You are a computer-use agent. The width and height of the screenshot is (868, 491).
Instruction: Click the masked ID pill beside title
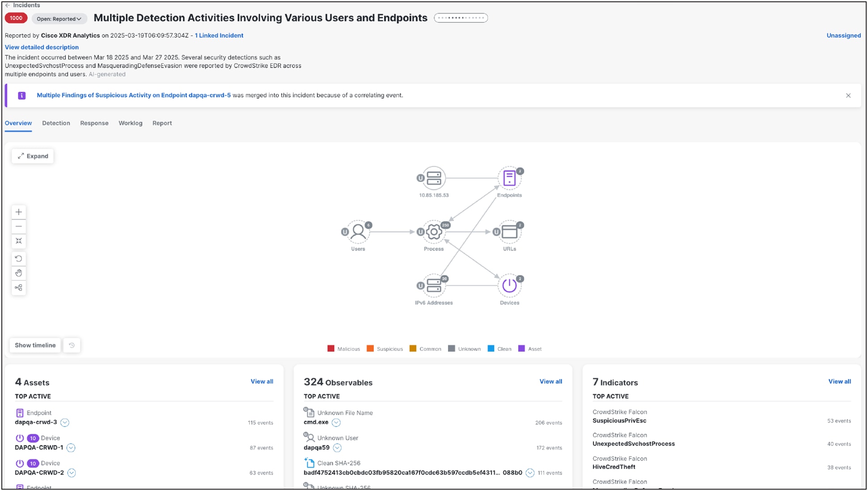[x=461, y=18]
